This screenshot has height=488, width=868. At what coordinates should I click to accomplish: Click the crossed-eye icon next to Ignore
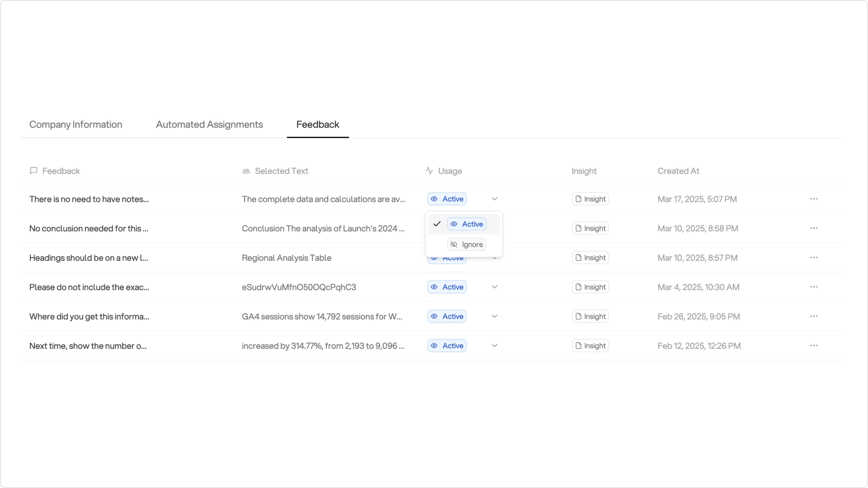click(454, 244)
